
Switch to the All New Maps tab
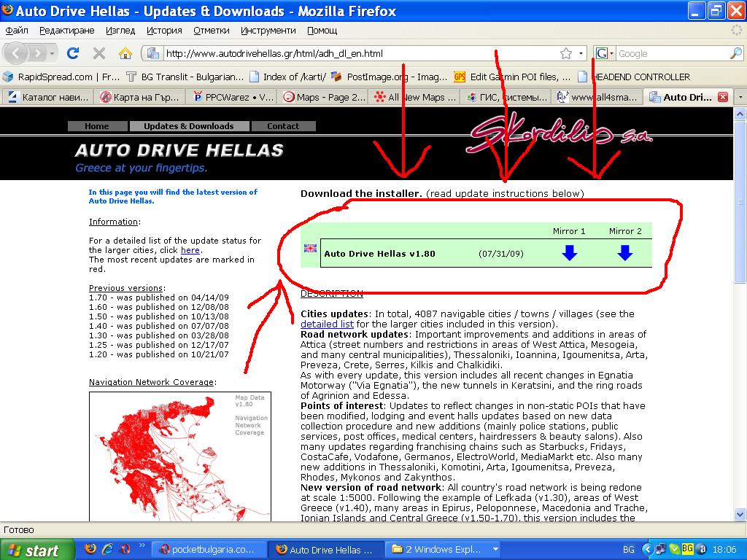pyautogui.click(x=414, y=97)
